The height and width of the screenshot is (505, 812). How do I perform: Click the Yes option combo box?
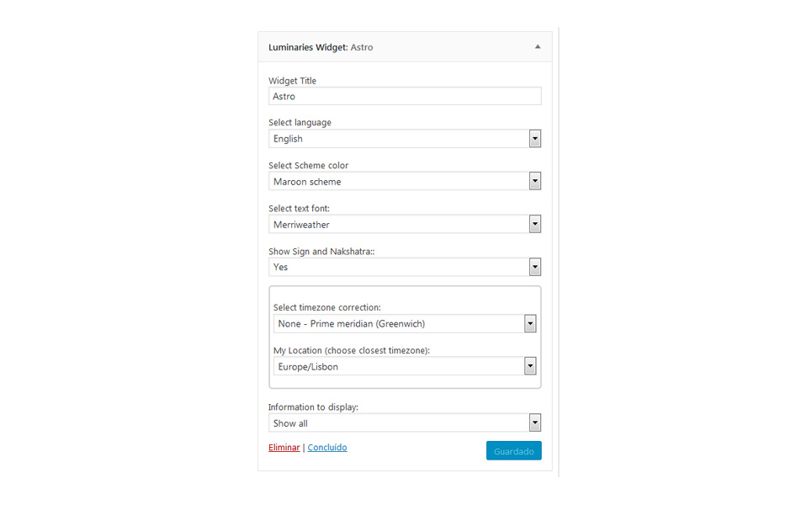pos(405,268)
